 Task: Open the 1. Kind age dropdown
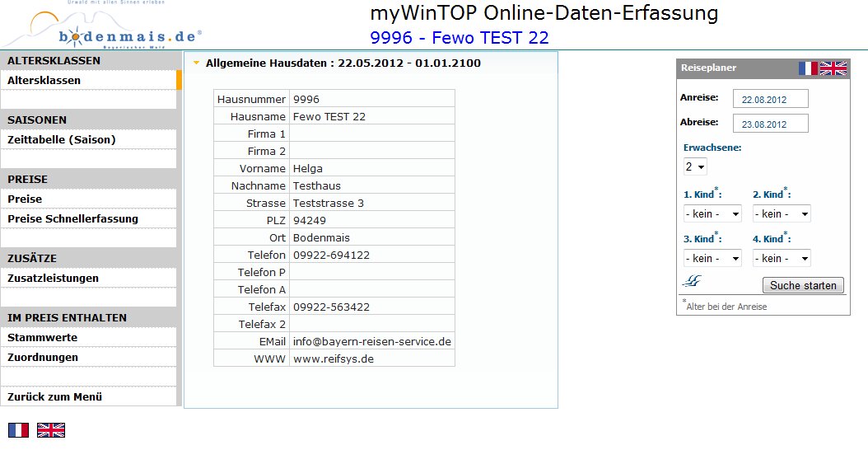tap(712, 213)
